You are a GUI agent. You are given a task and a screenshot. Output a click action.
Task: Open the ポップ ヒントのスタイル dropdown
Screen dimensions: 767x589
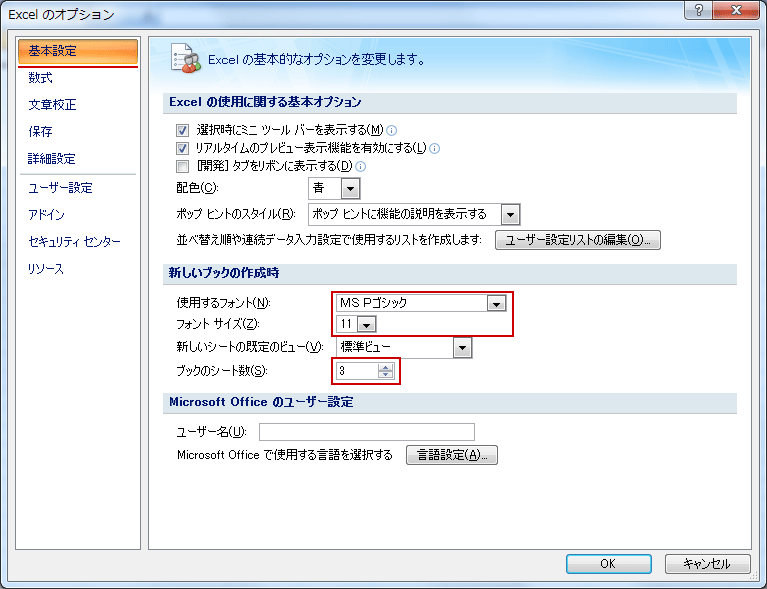[x=510, y=214]
